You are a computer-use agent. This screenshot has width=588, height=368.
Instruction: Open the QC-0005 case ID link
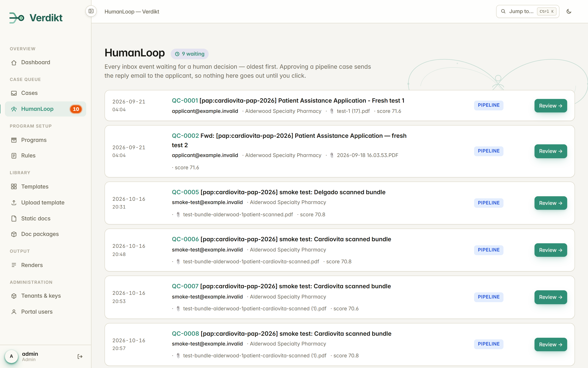tap(185, 192)
